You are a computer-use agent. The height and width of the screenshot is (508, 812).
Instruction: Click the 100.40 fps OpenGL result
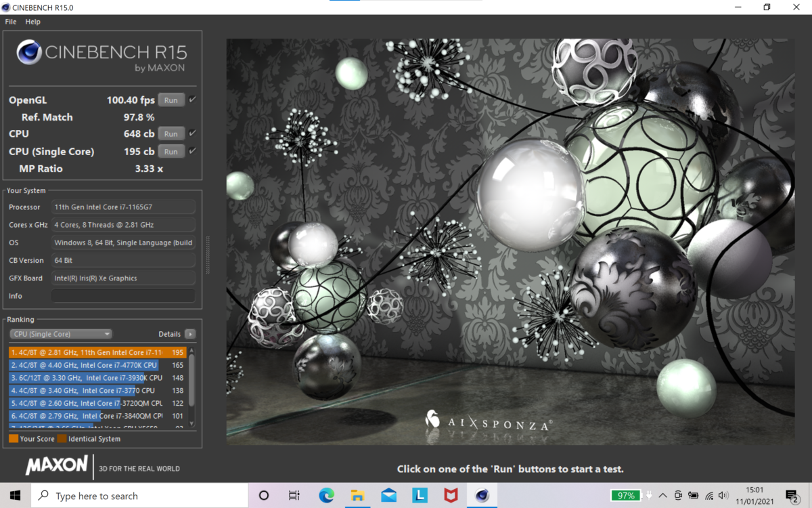coord(131,100)
